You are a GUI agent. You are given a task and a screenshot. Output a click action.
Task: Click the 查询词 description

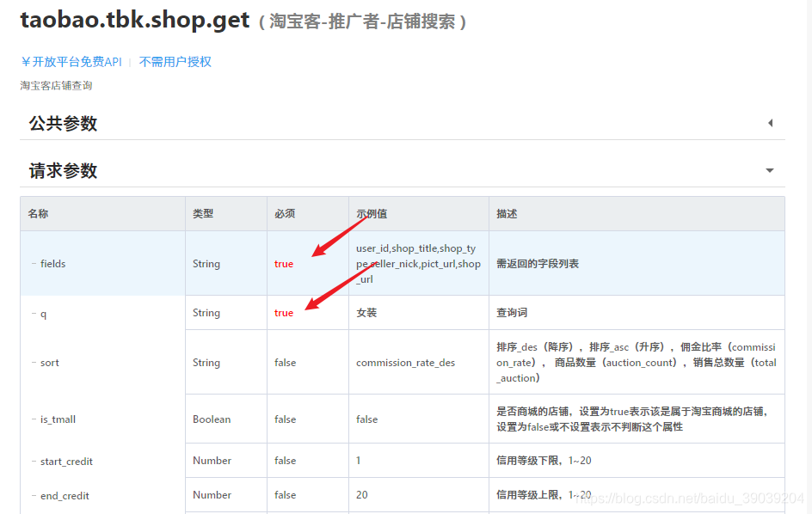pos(512,313)
